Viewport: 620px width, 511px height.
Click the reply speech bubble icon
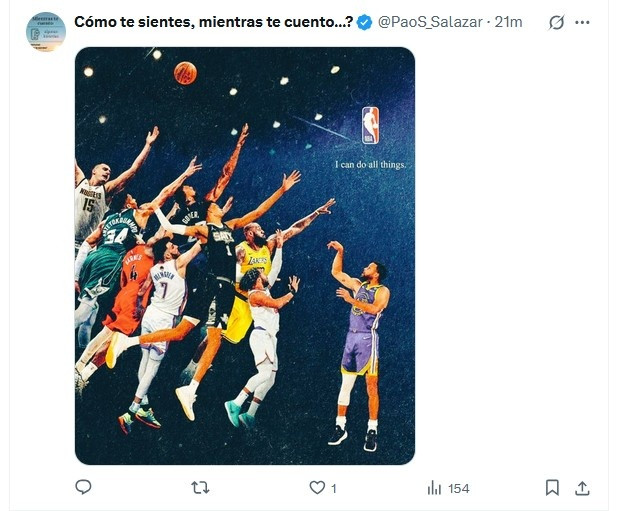click(x=84, y=487)
